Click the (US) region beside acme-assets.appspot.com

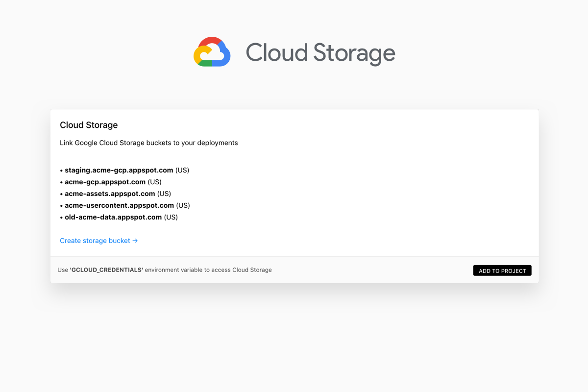[164, 194]
